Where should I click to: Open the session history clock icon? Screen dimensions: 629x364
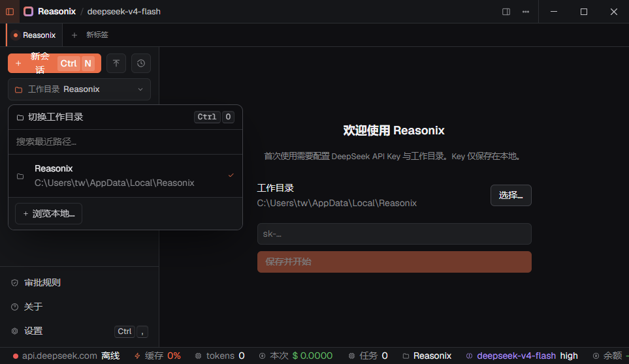point(141,63)
